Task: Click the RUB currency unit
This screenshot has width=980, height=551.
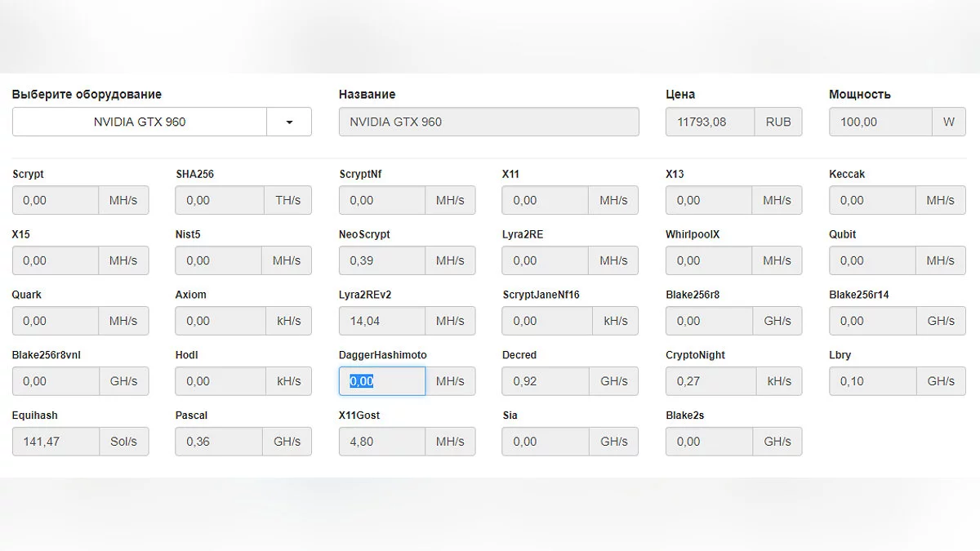Action: pyautogui.click(x=778, y=122)
